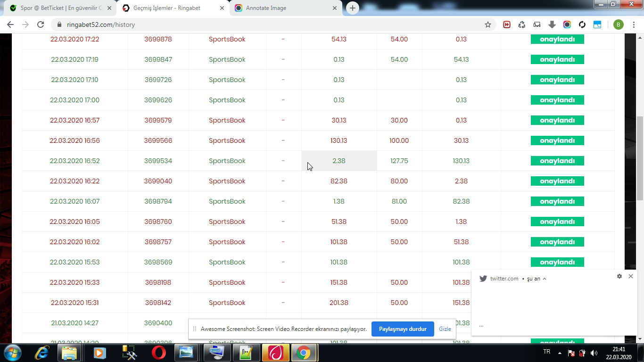Open the green B profile avatar
Image resolution: width=644 pixels, height=362 pixels.
tap(619, 25)
